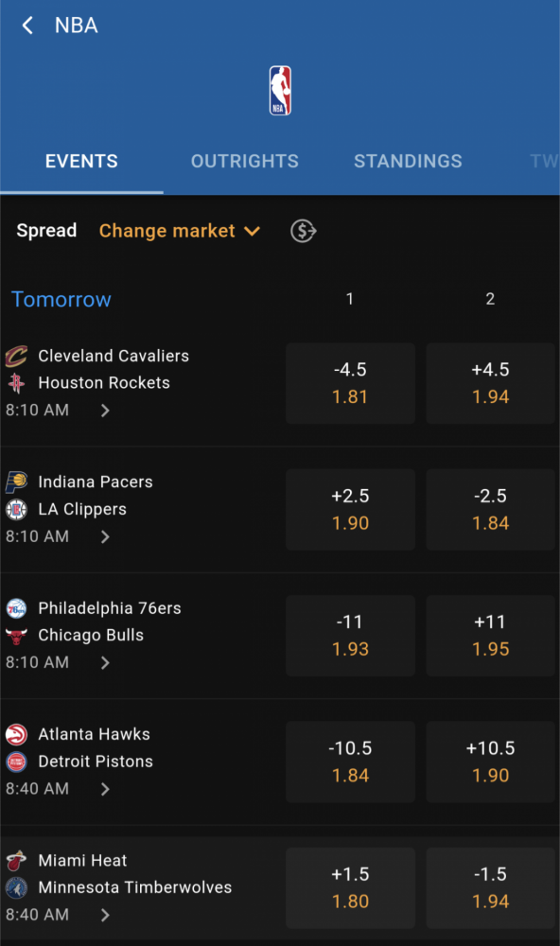Expand the Hawks vs Pistons game details chevron
The height and width of the screenshot is (946, 560).
pos(105,789)
